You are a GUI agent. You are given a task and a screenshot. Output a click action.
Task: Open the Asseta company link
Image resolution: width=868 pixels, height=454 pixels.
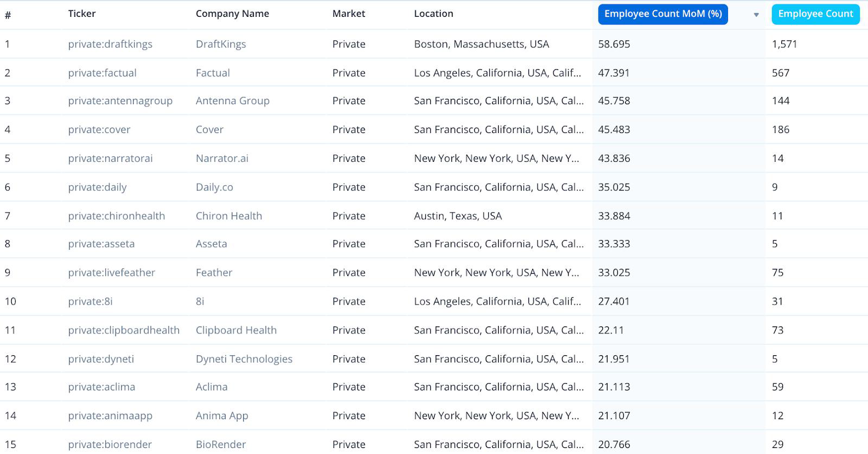(211, 243)
